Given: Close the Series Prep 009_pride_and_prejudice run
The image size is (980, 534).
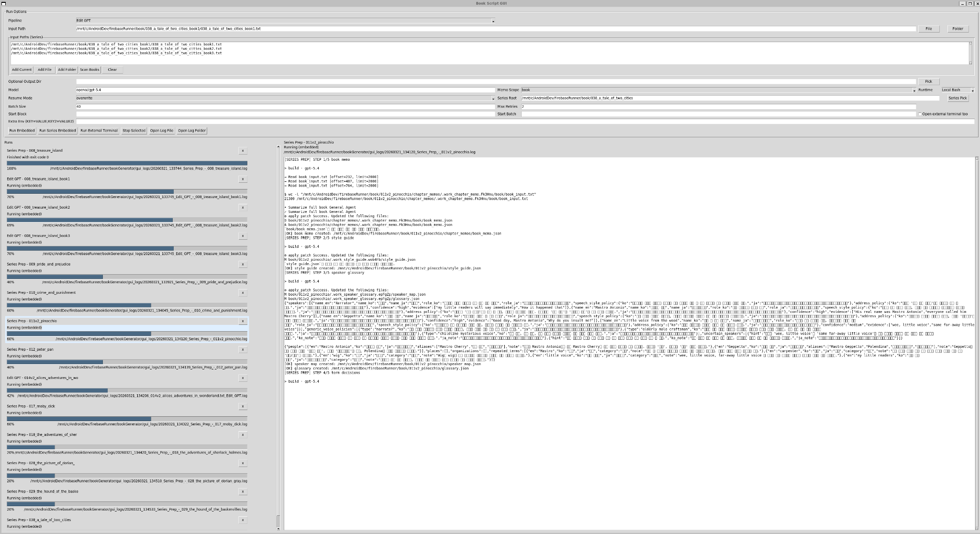Looking at the screenshot, I should (x=243, y=264).
